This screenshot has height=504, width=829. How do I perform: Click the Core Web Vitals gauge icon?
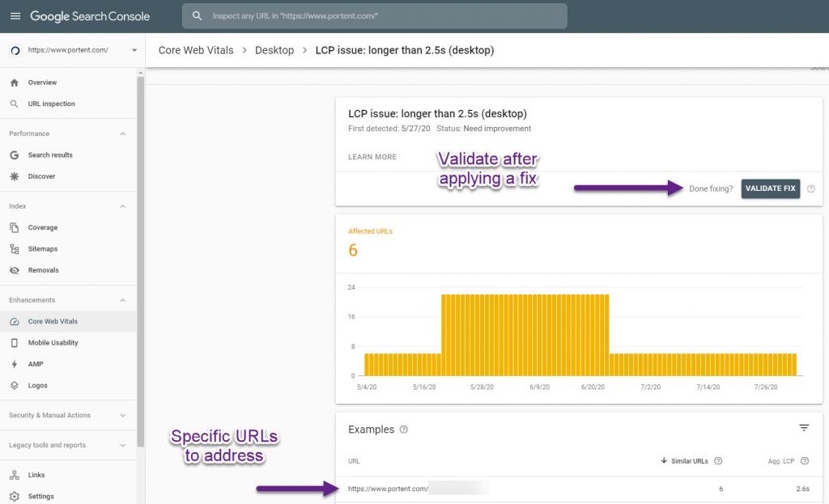(15, 321)
